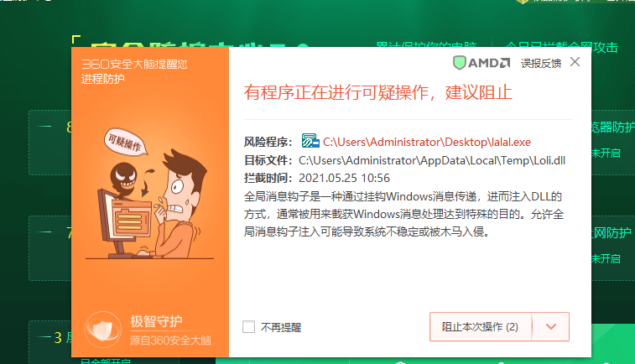635x364 pixels.
Task: Click the 阻止本次操作 button
Action: coord(481,327)
